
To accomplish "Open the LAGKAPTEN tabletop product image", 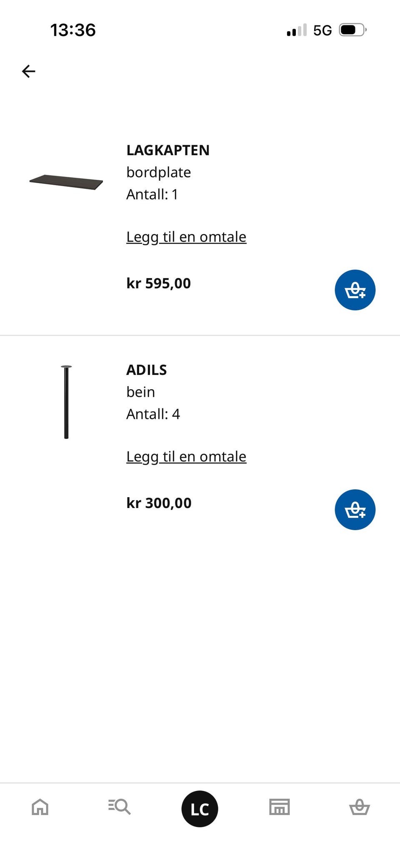I will click(66, 182).
